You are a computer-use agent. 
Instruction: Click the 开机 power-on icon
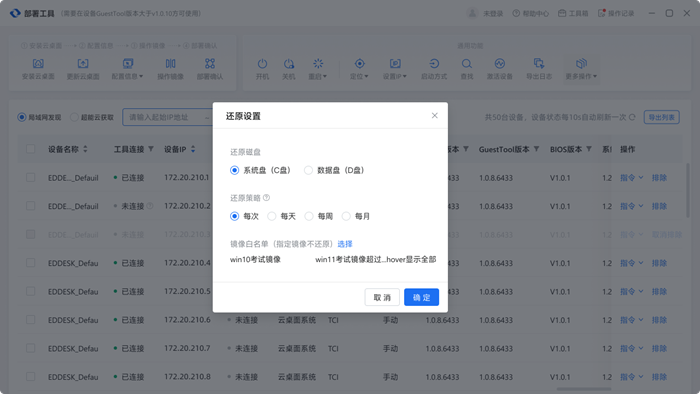pos(262,64)
